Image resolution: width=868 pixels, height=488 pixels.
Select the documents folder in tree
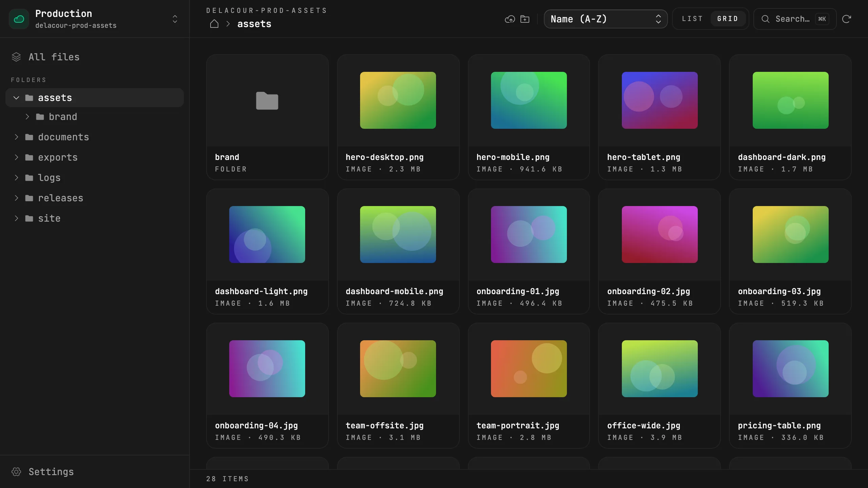coord(95,137)
